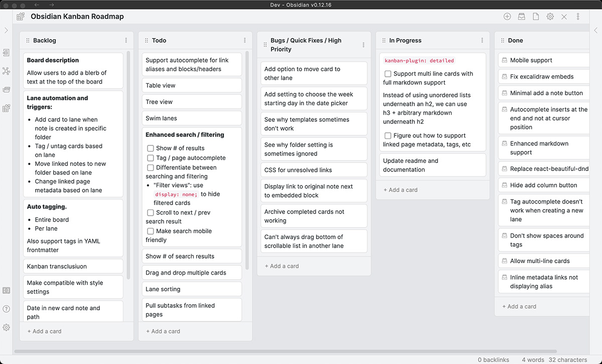Open the Backlog lane options menu
The image size is (602, 364).
(x=126, y=41)
